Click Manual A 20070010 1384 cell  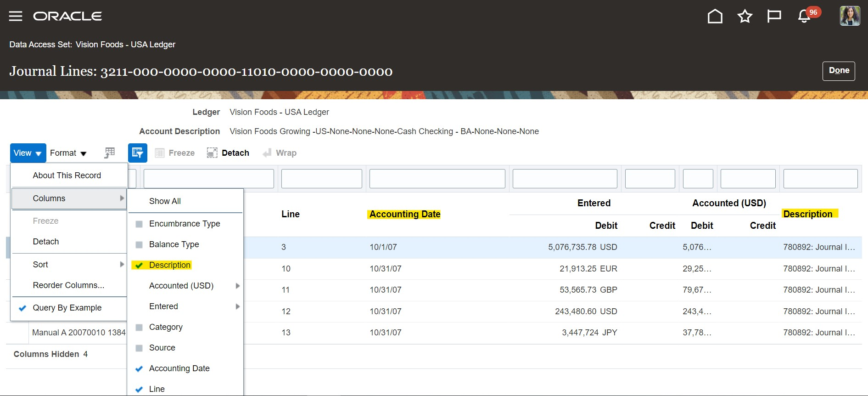point(78,333)
